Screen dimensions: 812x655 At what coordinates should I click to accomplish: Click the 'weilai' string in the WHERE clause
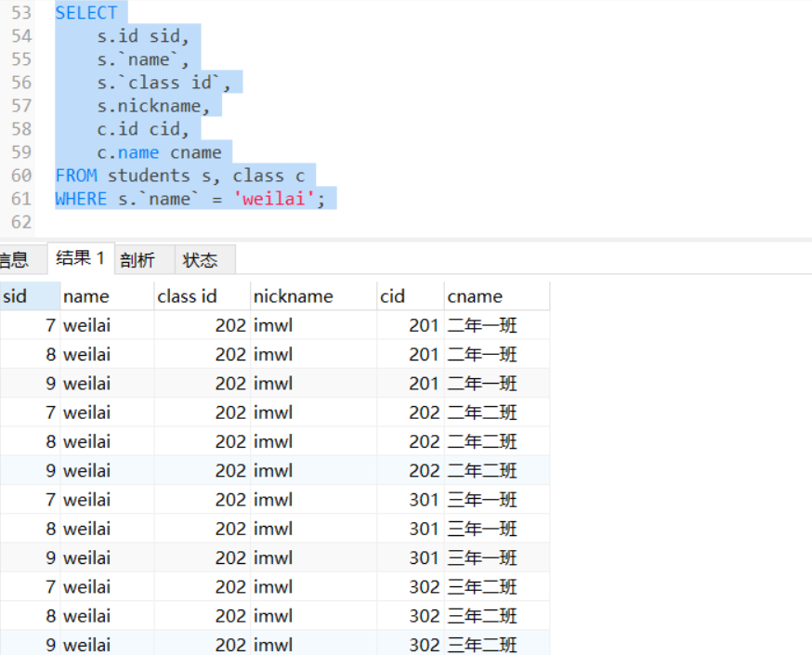point(274,199)
